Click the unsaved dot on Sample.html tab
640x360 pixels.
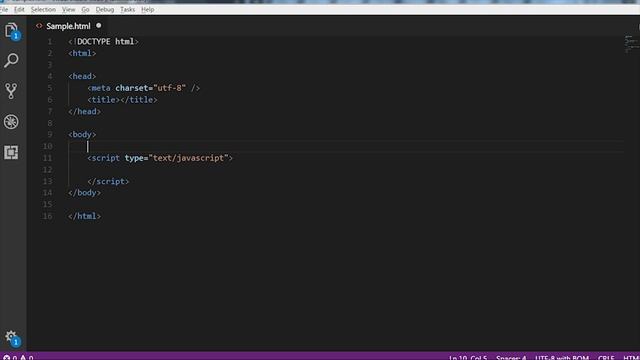coord(98,25)
